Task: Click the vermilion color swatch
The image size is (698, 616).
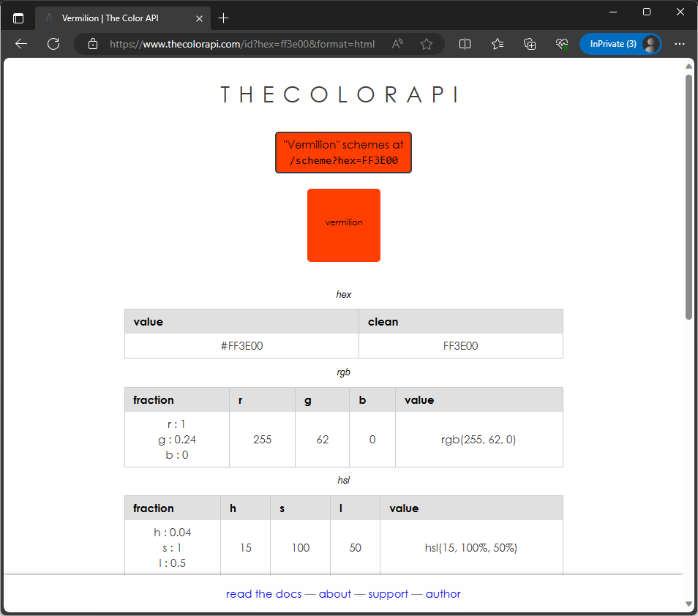Action: 344,225
